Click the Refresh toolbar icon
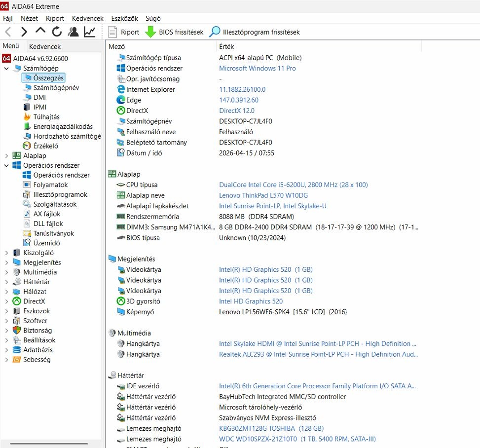Screen dimensions: 480x448 tap(57, 32)
